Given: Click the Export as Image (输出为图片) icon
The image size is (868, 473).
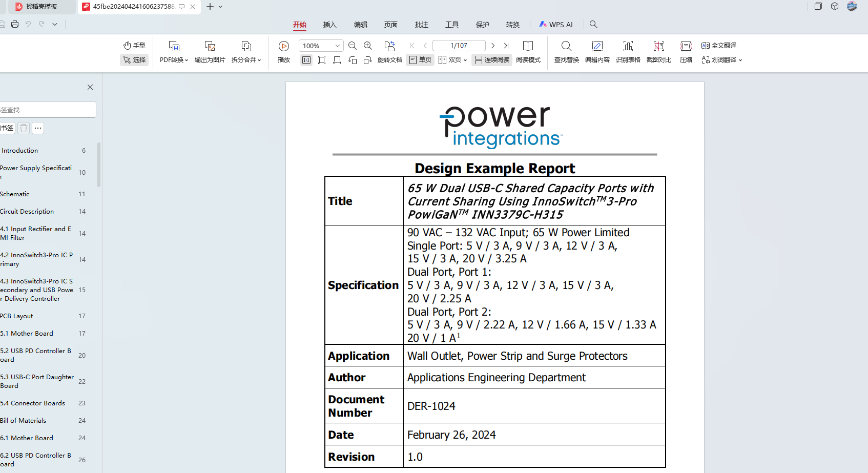Looking at the screenshot, I should point(210,46).
